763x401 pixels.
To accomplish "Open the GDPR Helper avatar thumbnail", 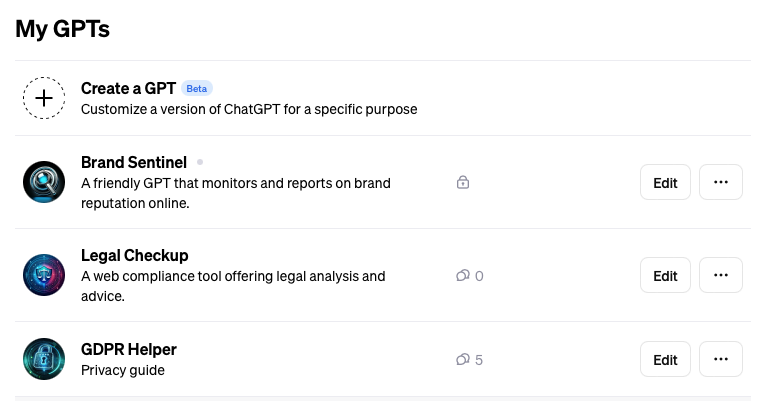I will [x=44, y=359].
